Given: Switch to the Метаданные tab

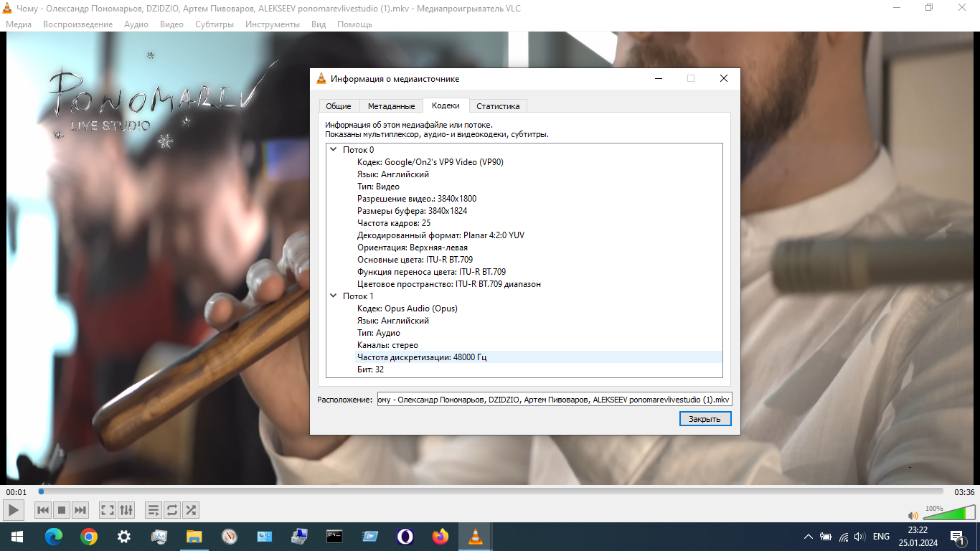Looking at the screenshot, I should pyautogui.click(x=391, y=106).
